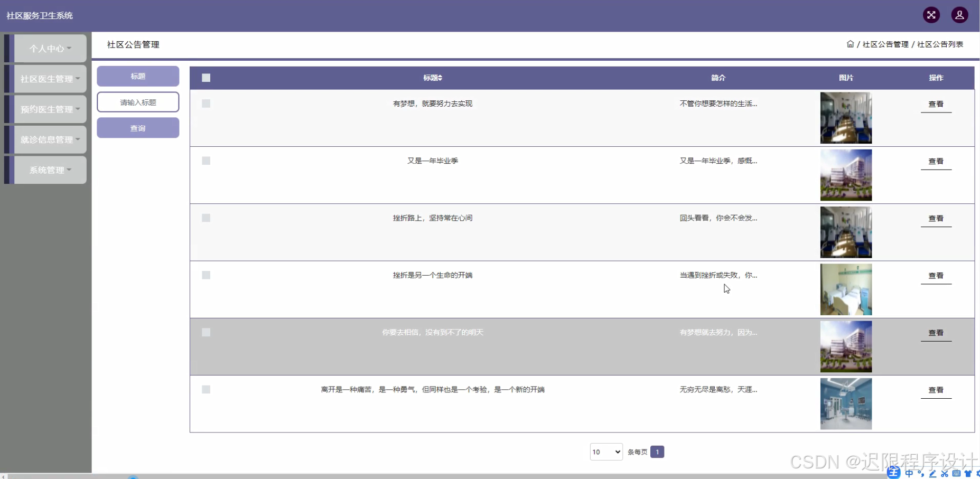Select the handwriting pen icon in the input toolbar

coord(933,474)
